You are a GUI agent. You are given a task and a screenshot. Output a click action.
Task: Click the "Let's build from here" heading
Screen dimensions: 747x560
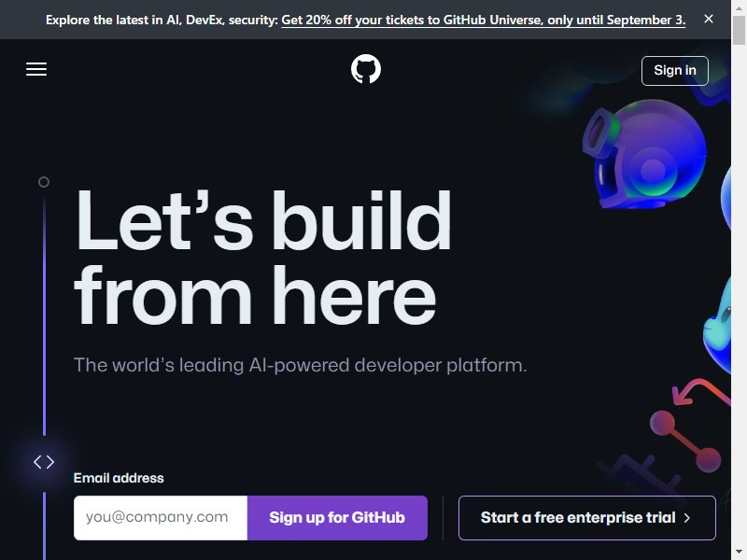coord(263,258)
